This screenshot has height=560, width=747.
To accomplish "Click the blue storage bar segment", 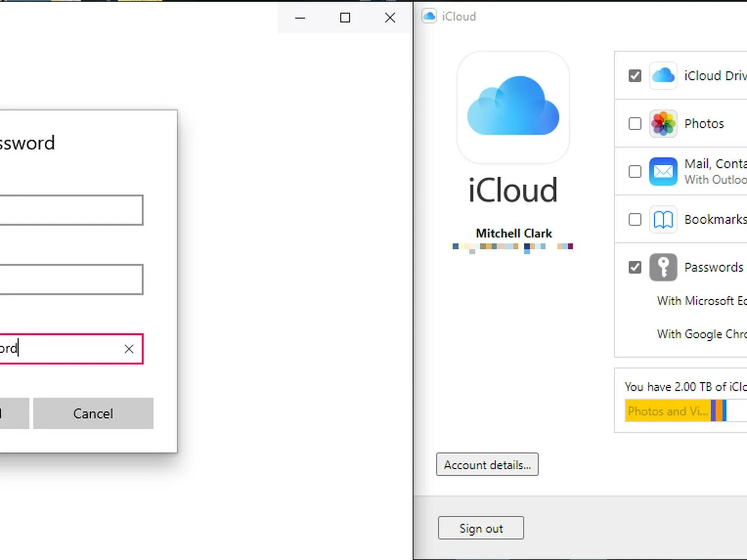I will click(x=724, y=411).
